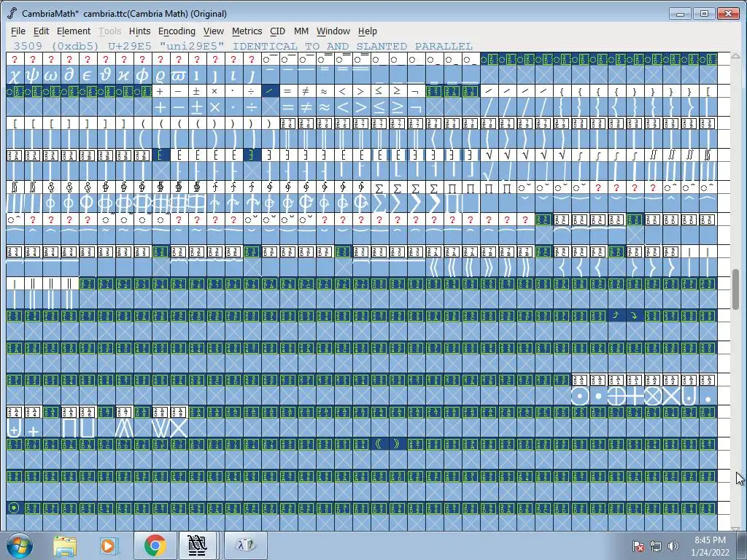The image size is (747, 560).
Task: Click the glyph info header line
Action: click(x=243, y=46)
